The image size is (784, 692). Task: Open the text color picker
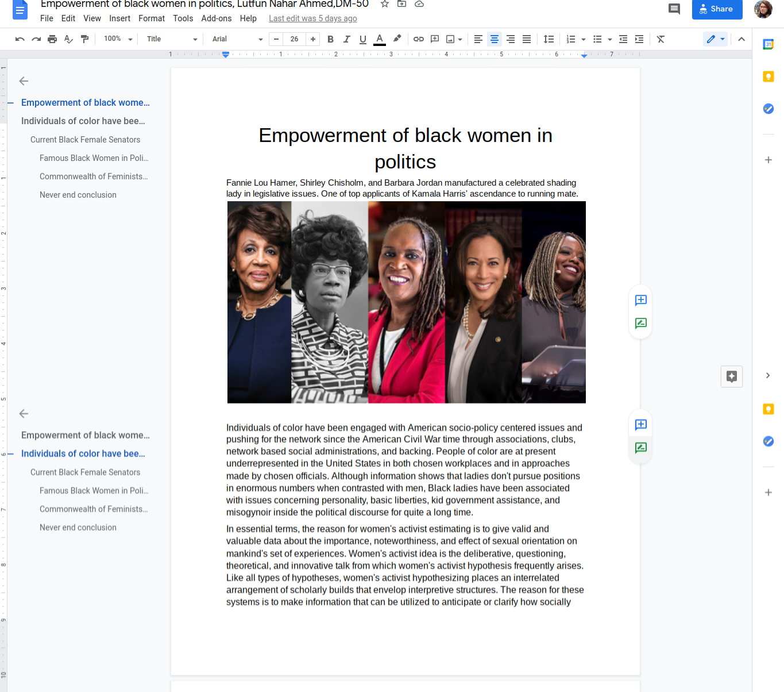(x=380, y=39)
